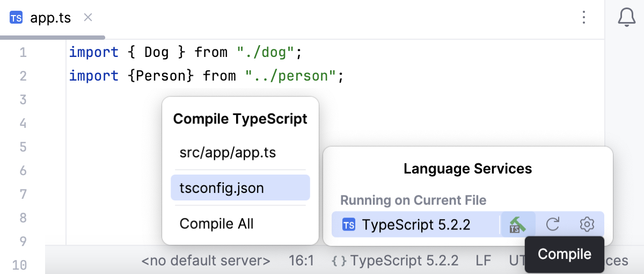Click the TypeScript logo in Language Services
Image resolution: width=644 pixels, height=274 pixels.
click(349, 225)
